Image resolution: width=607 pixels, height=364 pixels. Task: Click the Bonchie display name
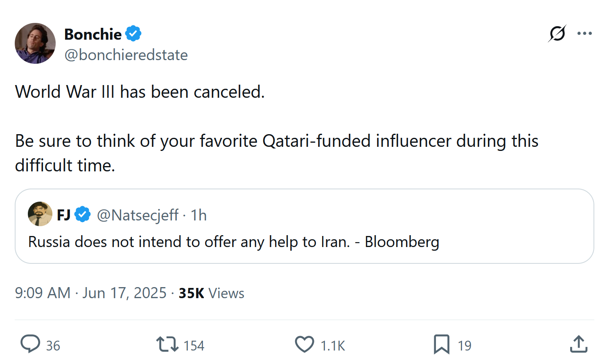(93, 34)
